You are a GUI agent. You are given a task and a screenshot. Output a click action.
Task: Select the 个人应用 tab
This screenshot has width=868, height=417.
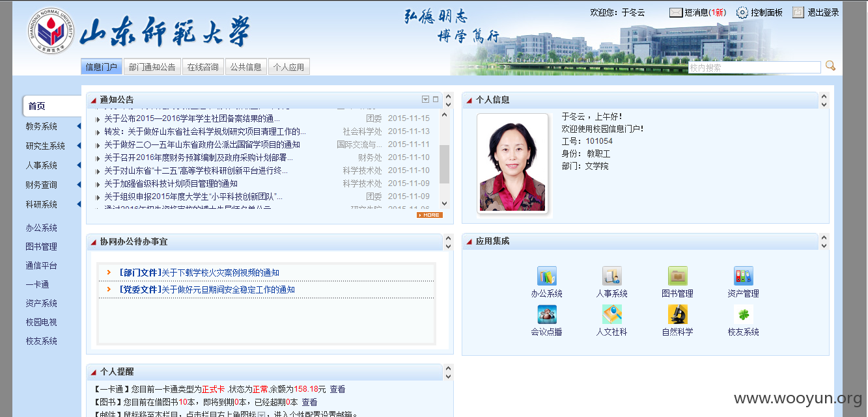click(289, 66)
